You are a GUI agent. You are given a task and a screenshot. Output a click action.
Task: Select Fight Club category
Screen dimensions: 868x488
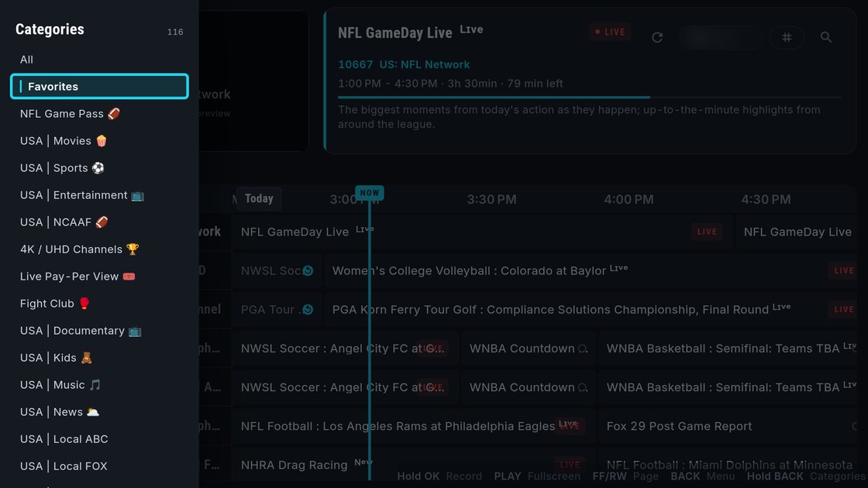[100, 303]
